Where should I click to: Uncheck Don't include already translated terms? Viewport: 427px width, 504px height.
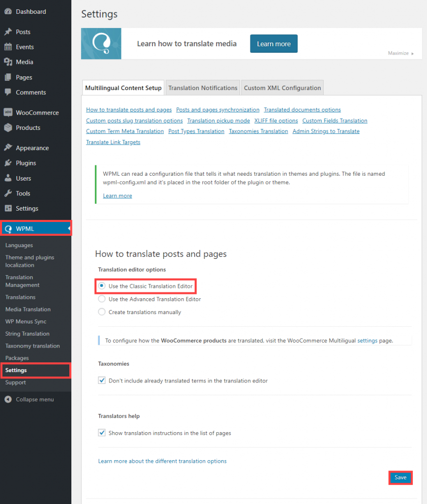pyautogui.click(x=102, y=380)
